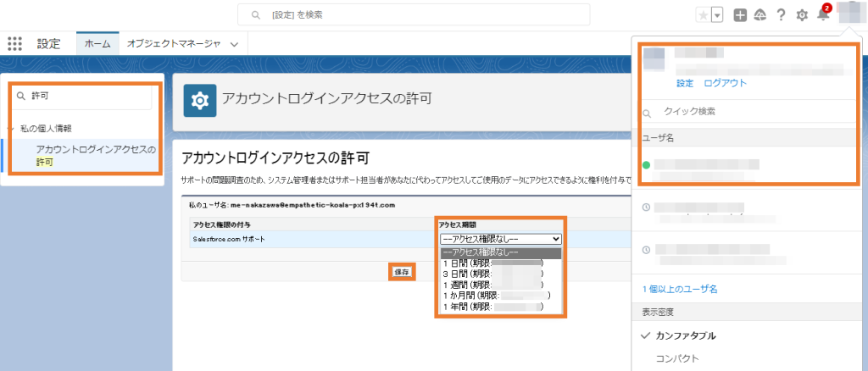This screenshot has height=371, width=868.
Task: Choose the 1 週間 access option
Action: click(500, 285)
